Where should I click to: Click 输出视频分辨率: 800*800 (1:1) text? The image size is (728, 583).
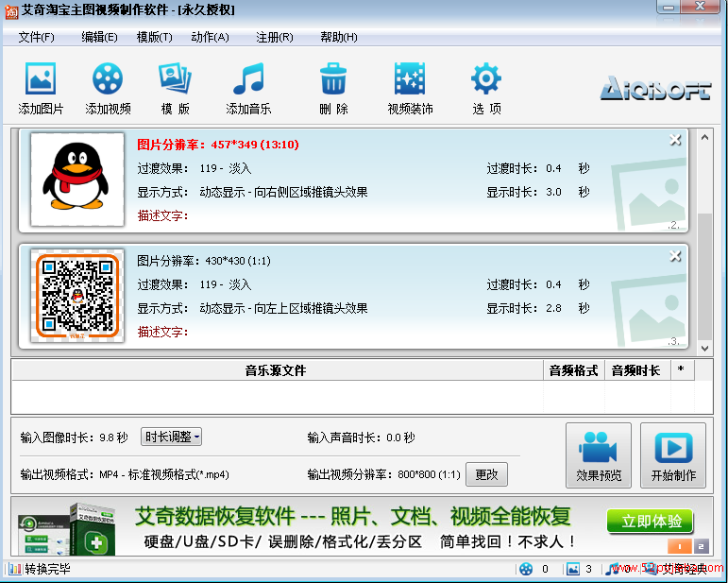(383, 474)
